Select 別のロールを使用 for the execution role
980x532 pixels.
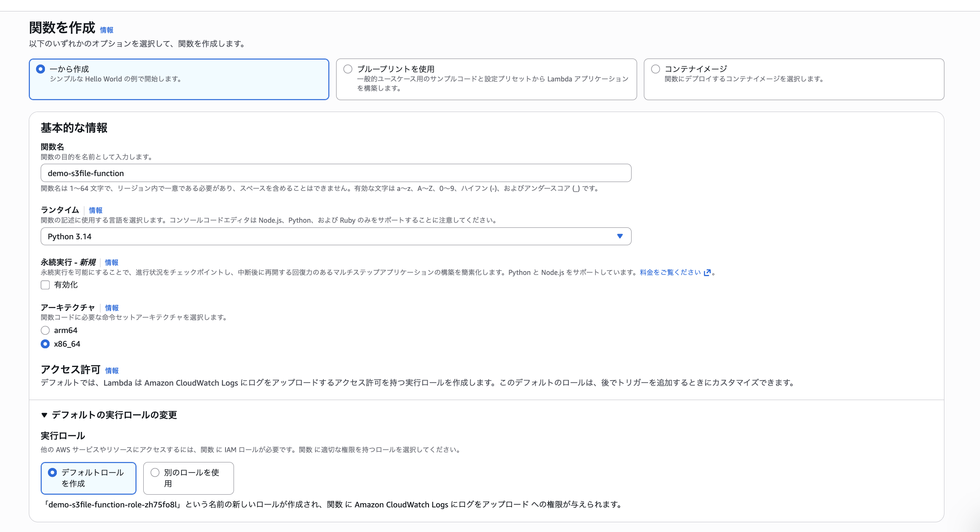pos(154,473)
